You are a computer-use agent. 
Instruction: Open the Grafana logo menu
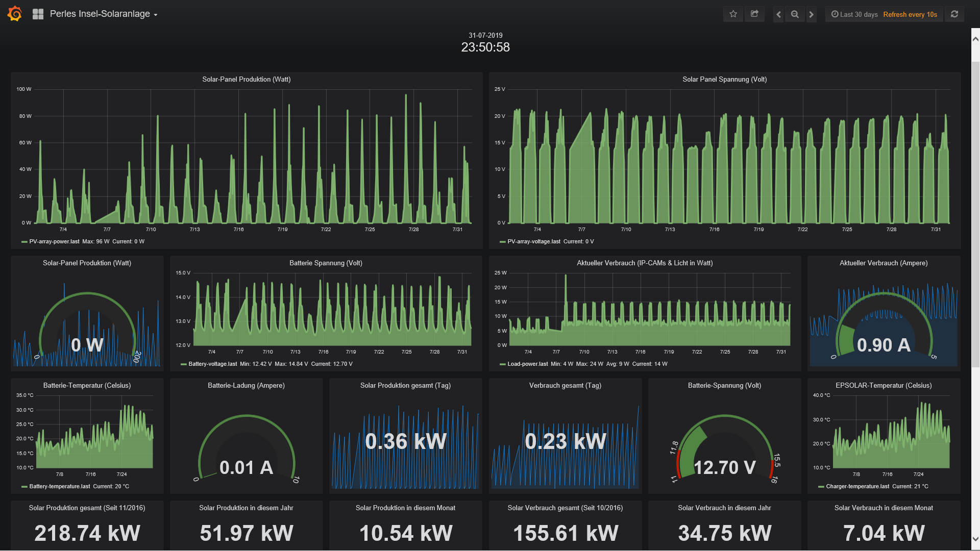pos(15,14)
